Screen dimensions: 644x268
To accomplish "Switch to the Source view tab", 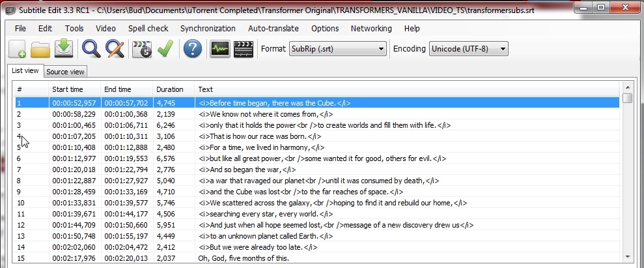I will (65, 72).
